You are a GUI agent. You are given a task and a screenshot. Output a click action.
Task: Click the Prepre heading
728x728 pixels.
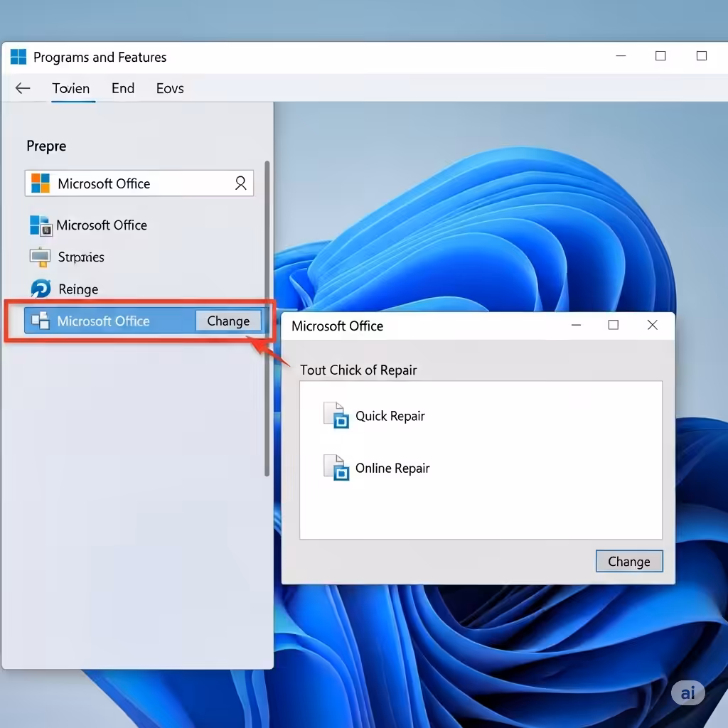(46, 146)
